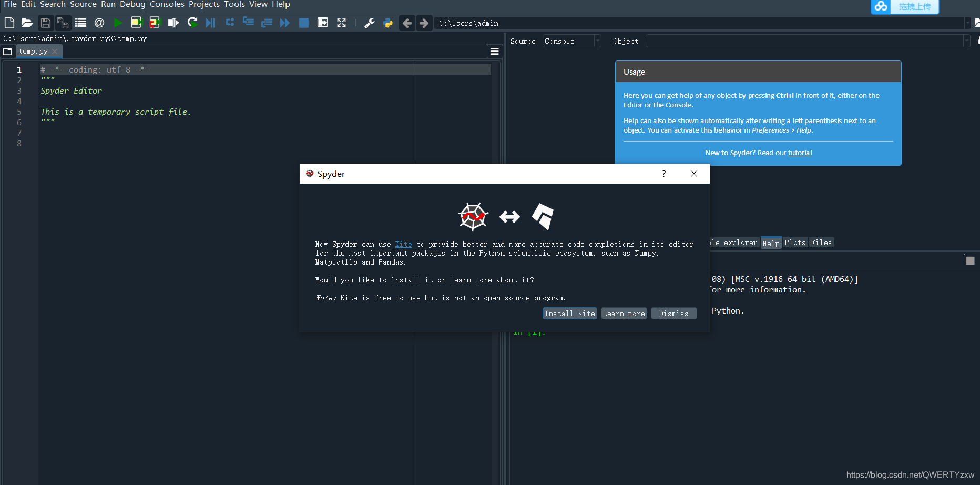
Task: Dismiss the Kite dialog
Action: [x=673, y=314]
